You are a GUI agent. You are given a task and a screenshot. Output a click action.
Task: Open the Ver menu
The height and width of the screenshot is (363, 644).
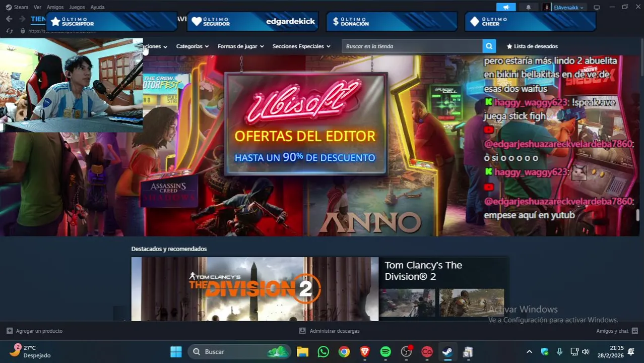tap(37, 7)
